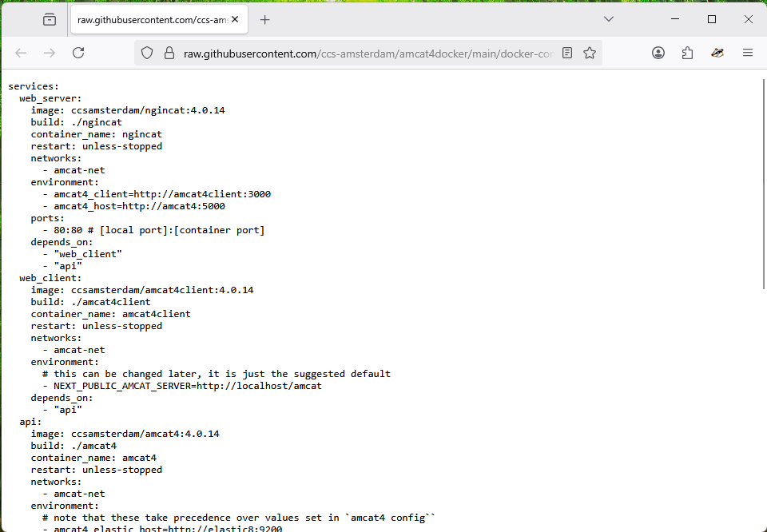Open the Extensions puzzle icon
The image size is (767, 532).
pyautogui.click(x=688, y=53)
